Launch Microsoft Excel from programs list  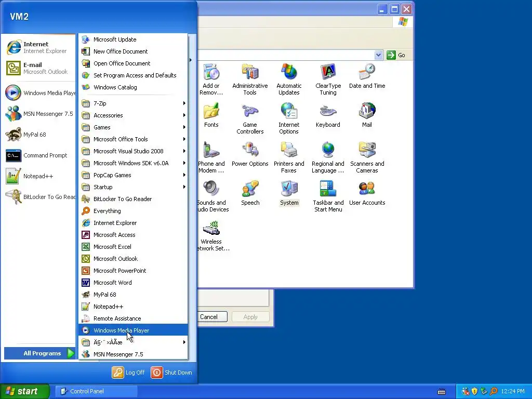click(x=134, y=247)
